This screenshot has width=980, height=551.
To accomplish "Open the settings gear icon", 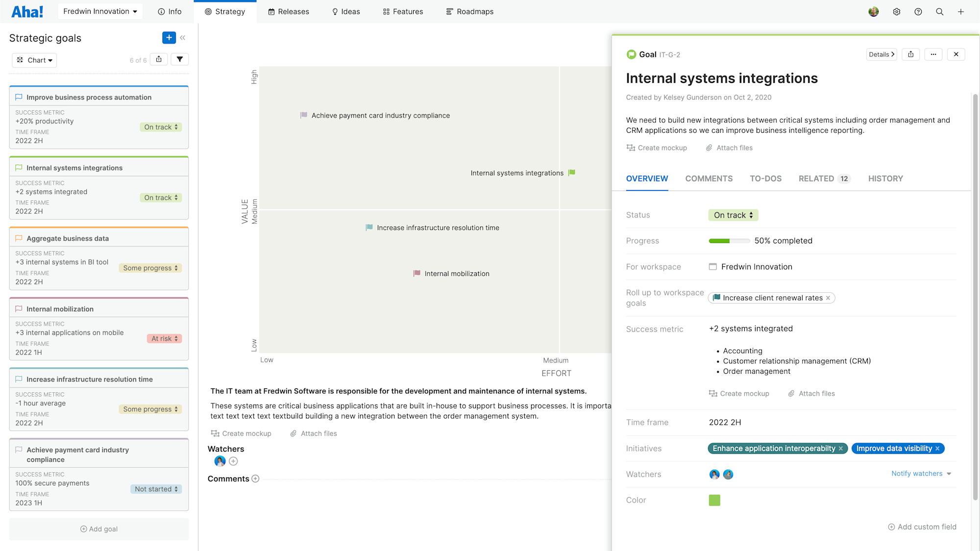I will pos(897,11).
